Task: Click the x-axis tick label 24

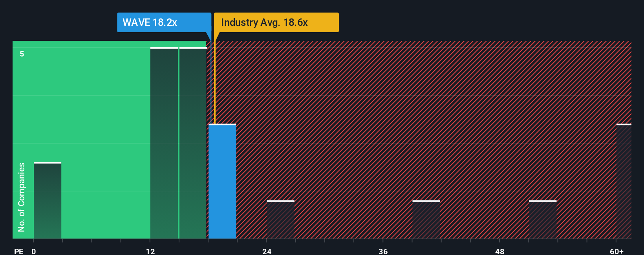Action: point(267,251)
